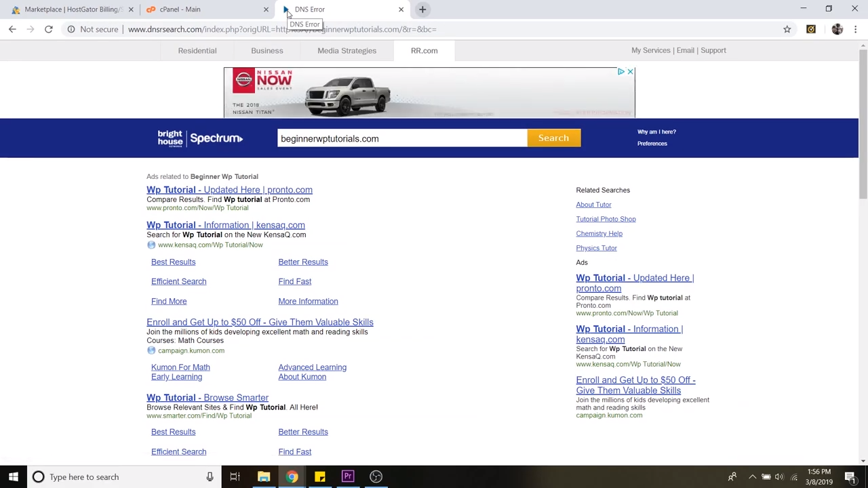868x488 pixels.
Task: Open a new browser tab
Action: 422,9
